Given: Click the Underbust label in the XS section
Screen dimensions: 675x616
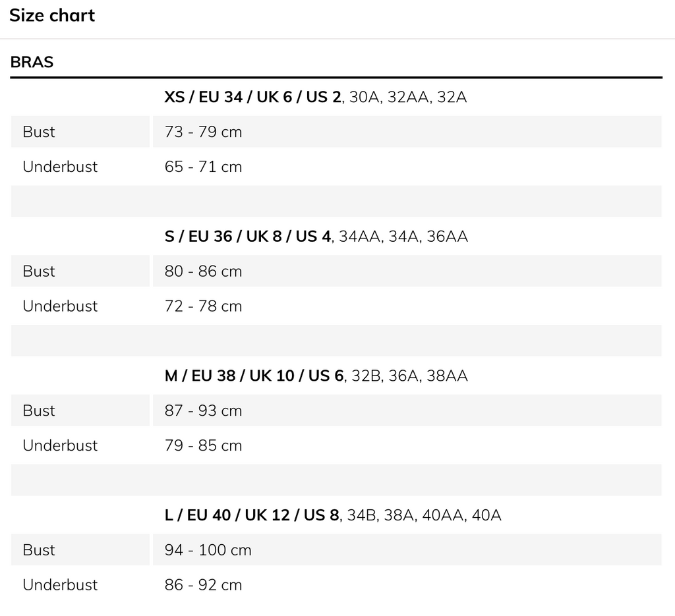Looking at the screenshot, I should (x=60, y=167).
